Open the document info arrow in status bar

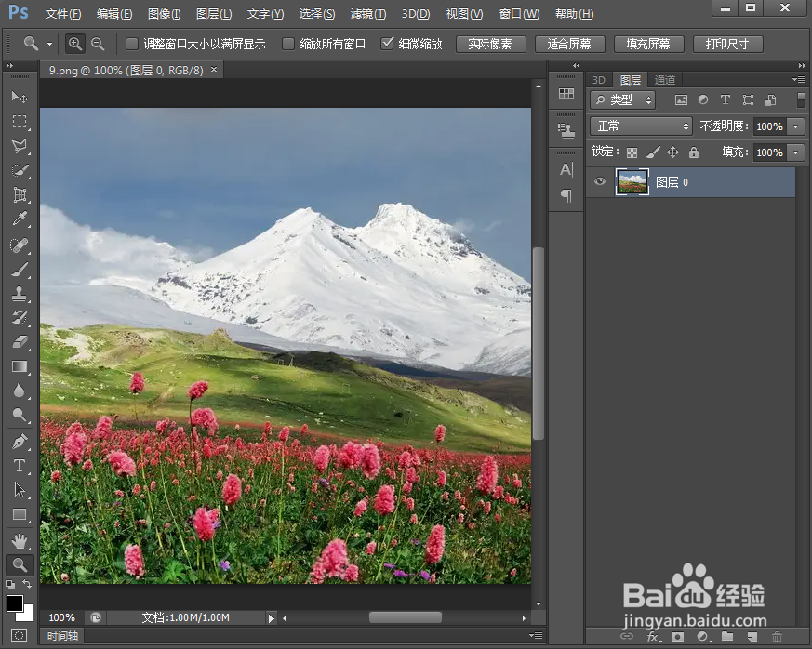(271, 618)
